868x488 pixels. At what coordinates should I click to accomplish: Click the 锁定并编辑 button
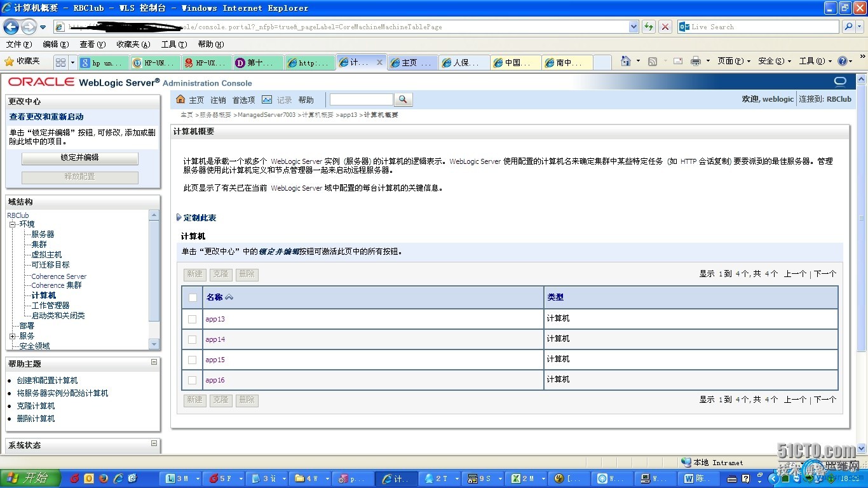(x=79, y=158)
